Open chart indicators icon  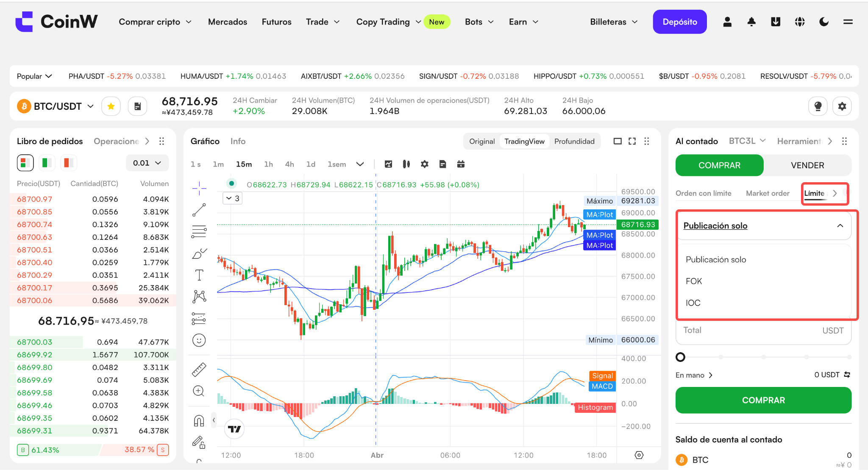tap(388, 164)
